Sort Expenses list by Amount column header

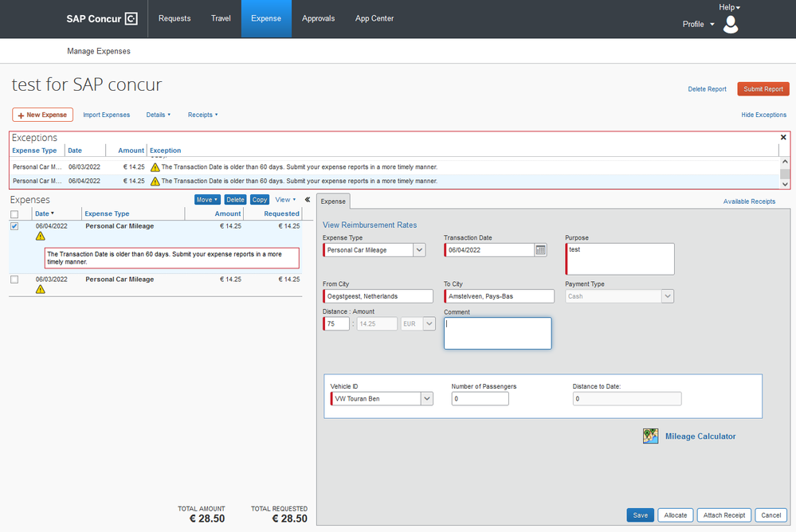[227, 213]
